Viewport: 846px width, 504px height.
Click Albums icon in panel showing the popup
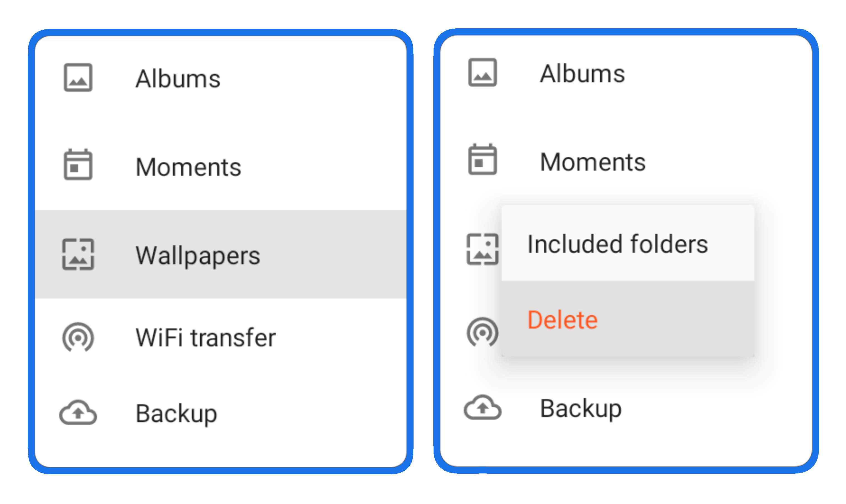(482, 73)
